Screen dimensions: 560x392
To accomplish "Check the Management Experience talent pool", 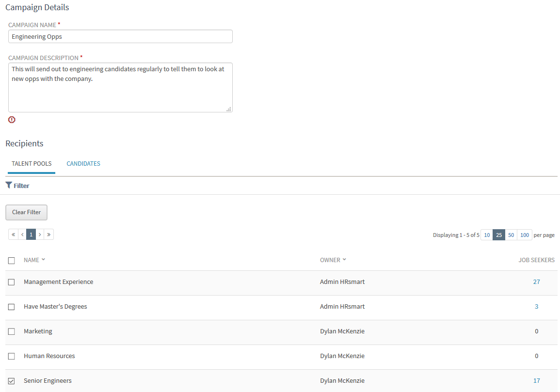I will (12, 282).
